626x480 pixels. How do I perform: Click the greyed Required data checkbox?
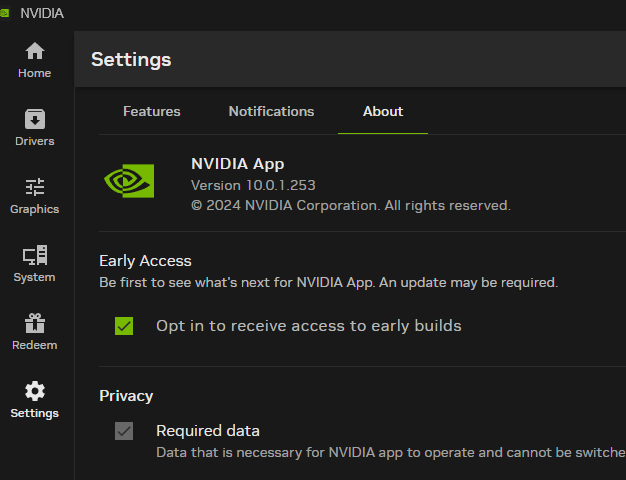[124, 431]
